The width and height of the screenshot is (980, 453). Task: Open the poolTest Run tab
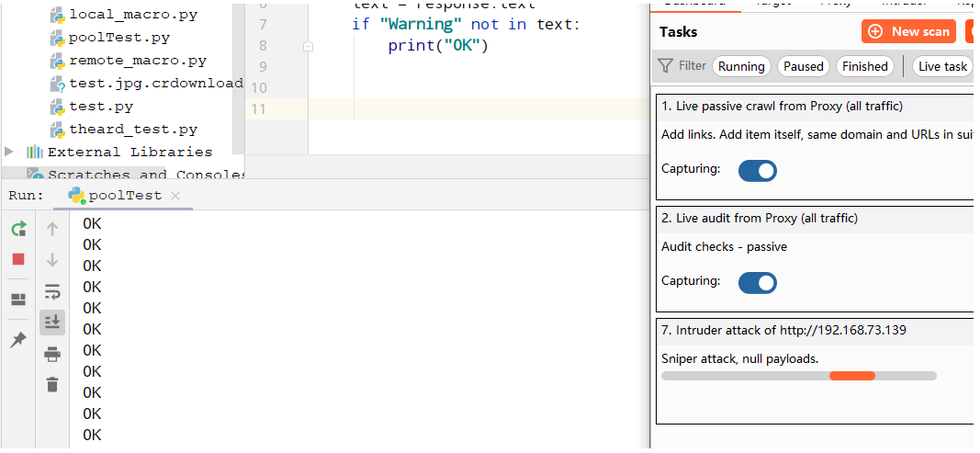click(124, 196)
